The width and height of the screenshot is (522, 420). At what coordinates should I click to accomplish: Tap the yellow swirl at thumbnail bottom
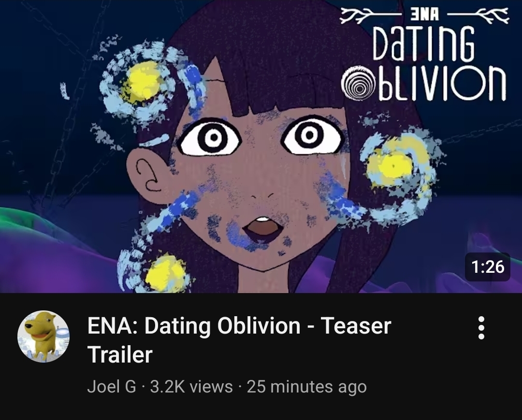point(165,273)
